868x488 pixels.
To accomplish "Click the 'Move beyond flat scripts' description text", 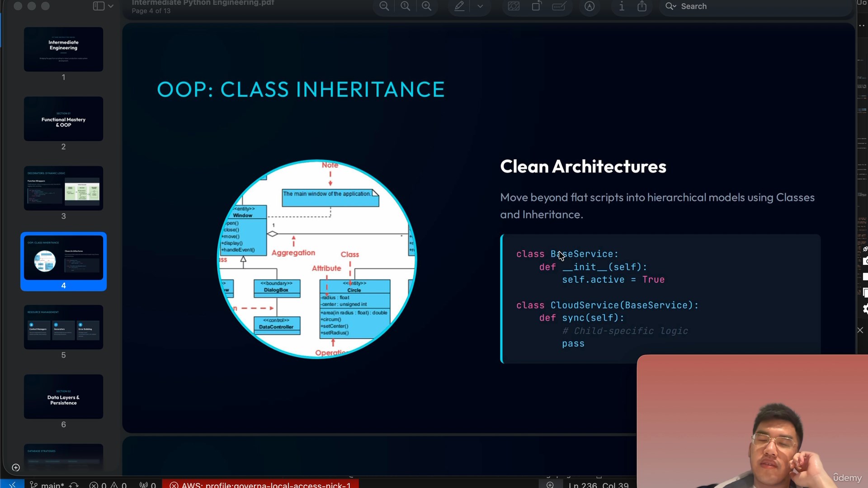I will click(x=657, y=206).
